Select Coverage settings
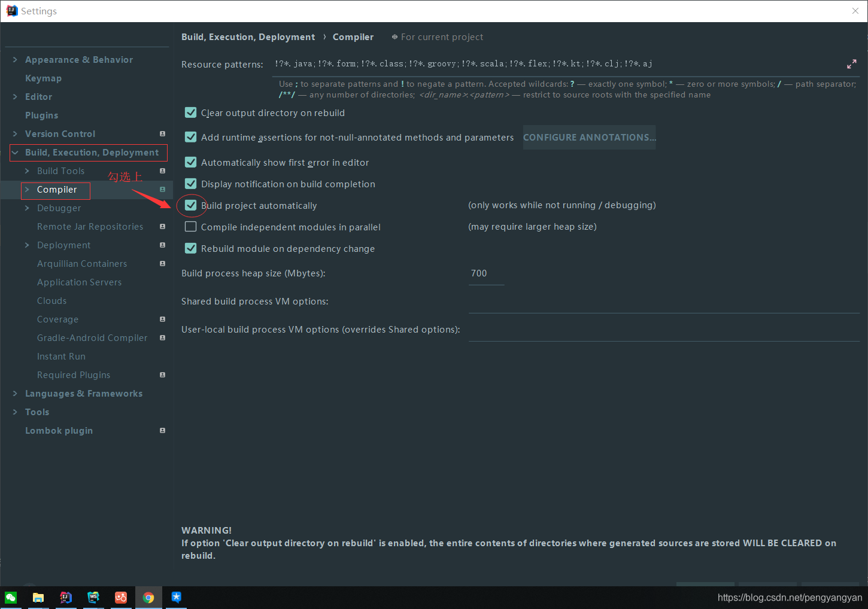This screenshot has height=609, width=868. (x=57, y=319)
